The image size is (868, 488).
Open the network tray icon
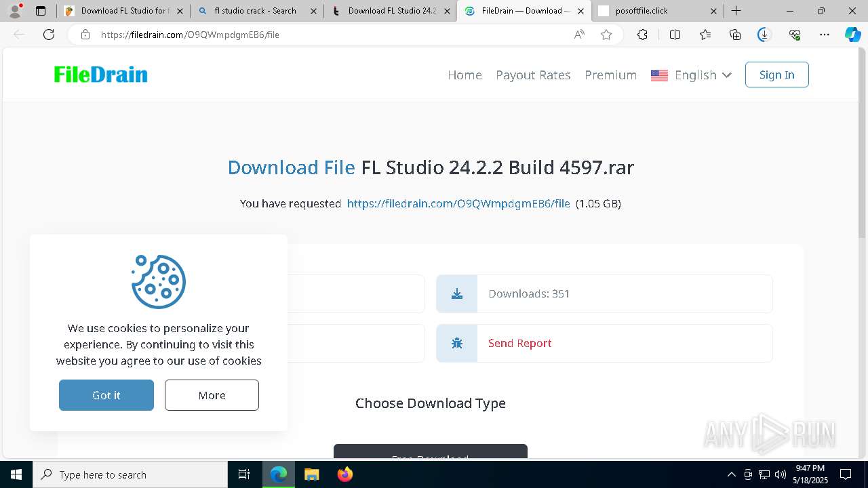[x=764, y=474]
